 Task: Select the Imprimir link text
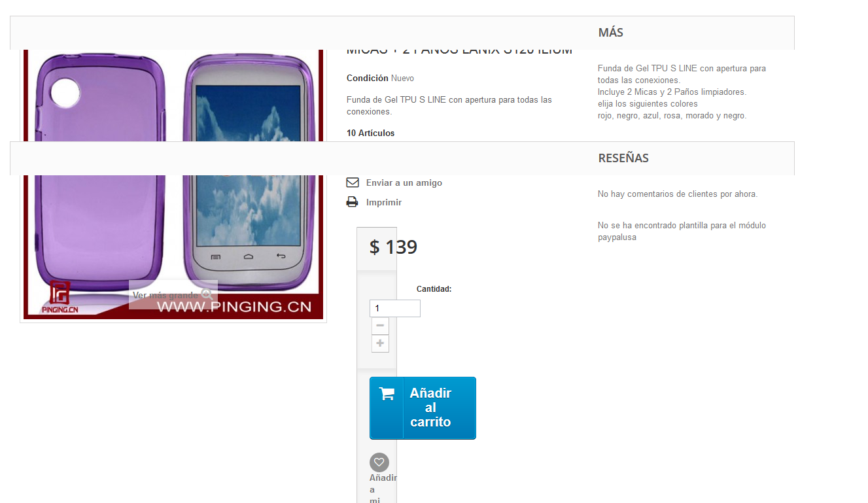coord(384,203)
